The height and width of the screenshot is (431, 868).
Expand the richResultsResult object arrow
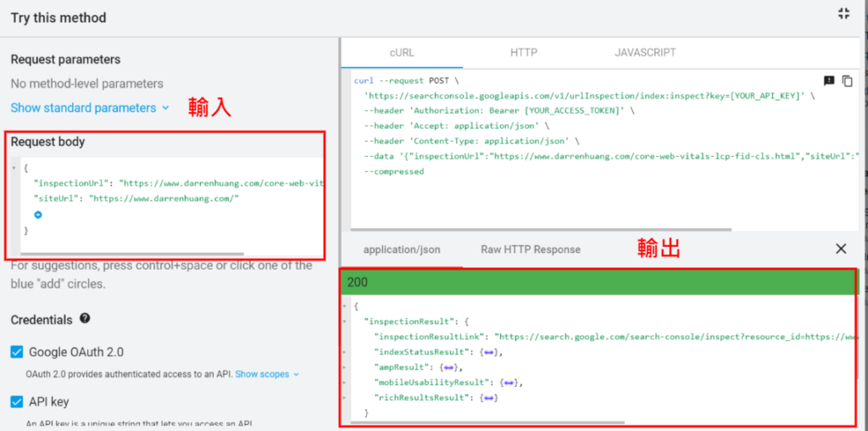tap(344, 397)
